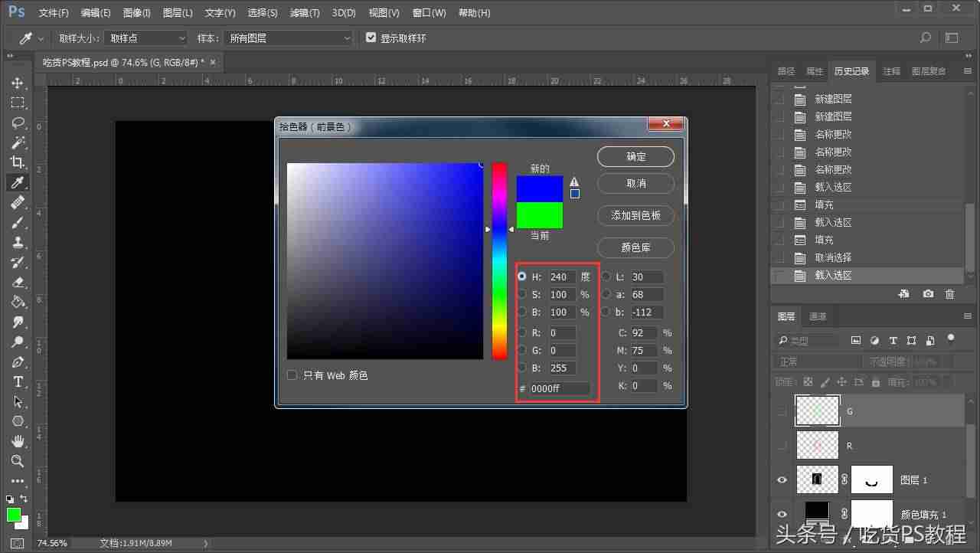
Task: Open 样本 所有图层 dropdown
Action: pyautogui.click(x=289, y=38)
